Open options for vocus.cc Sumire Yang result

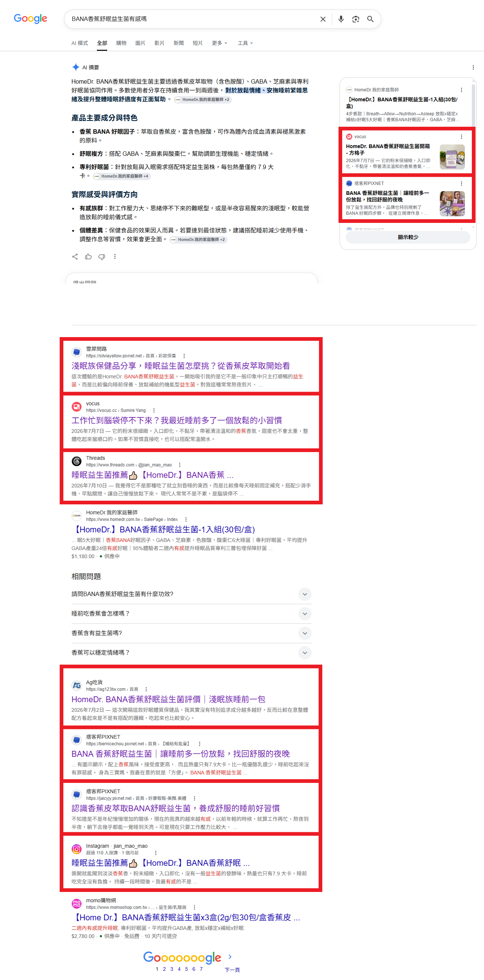[x=154, y=410]
